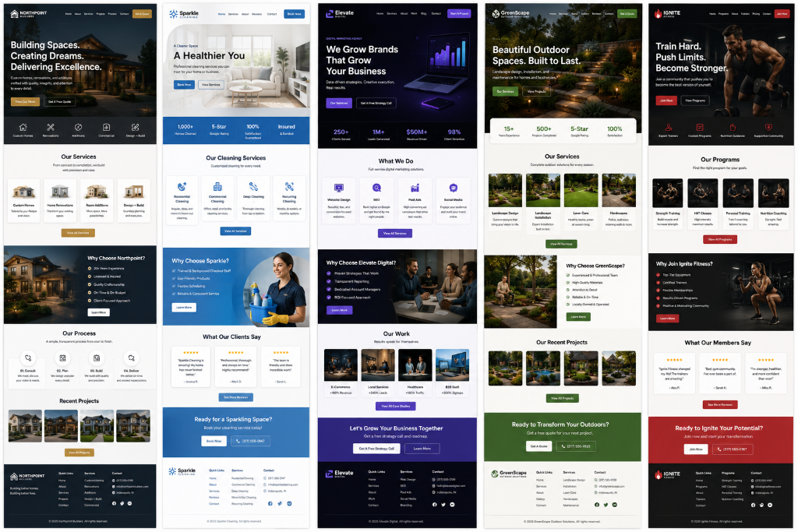Click Get A Free Quote in Northpoint hero
The height and width of the screenshot is (532, 798).
(x=60, y=102)
